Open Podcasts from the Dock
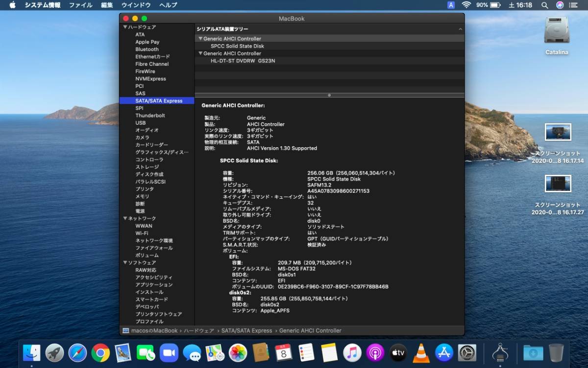588x368 pixels. [x=375, y=352]
